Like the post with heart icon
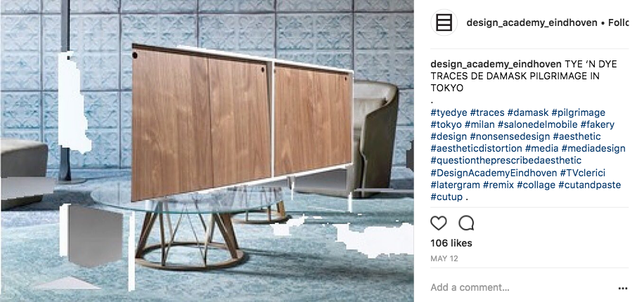 coord(438,223)
